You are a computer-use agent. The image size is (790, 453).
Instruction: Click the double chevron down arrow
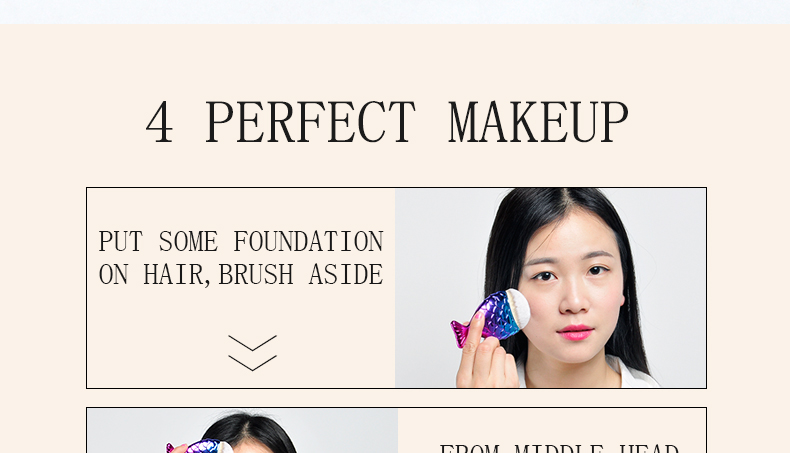point(252,353)
